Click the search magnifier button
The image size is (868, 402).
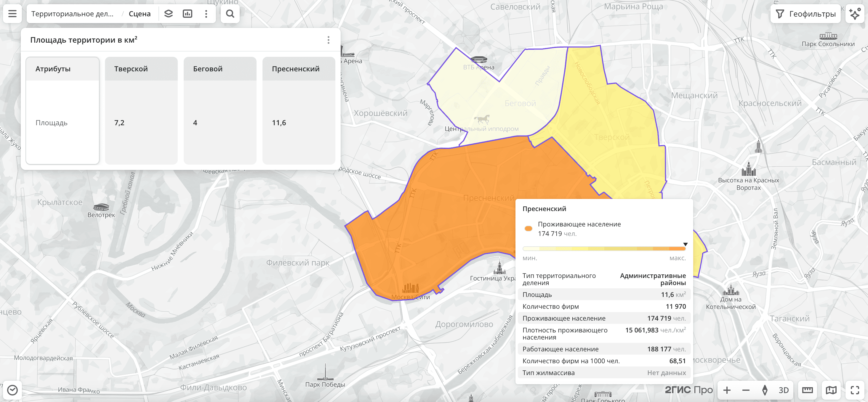[230, 14]
